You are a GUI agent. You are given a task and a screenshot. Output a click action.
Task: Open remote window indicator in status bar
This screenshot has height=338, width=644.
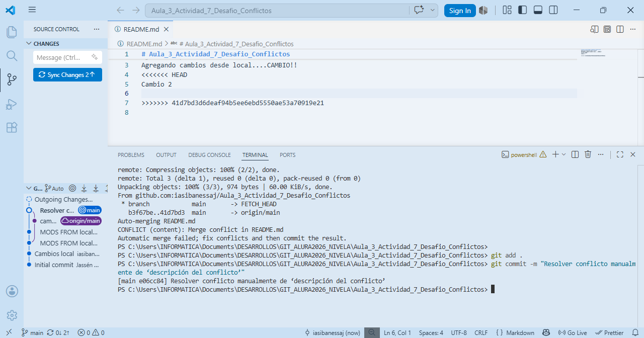coord(9,332)
